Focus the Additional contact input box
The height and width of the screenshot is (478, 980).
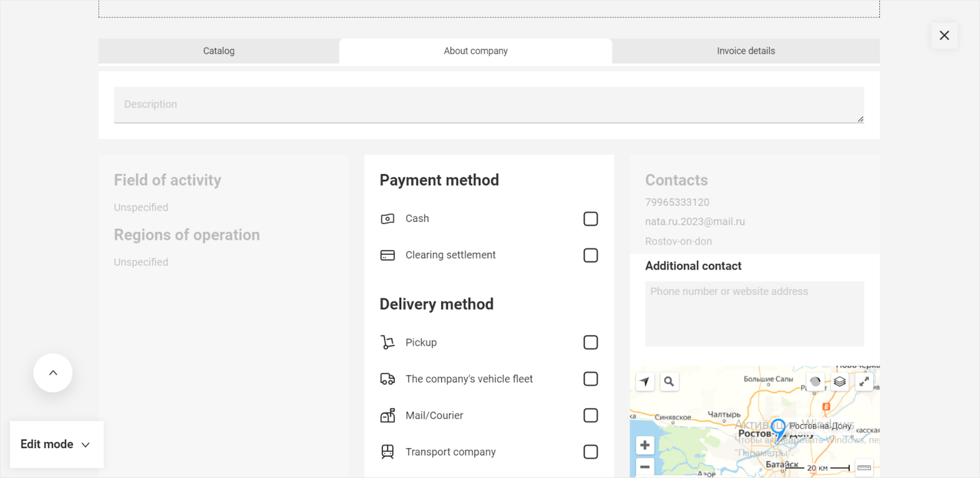pos(754,314)
